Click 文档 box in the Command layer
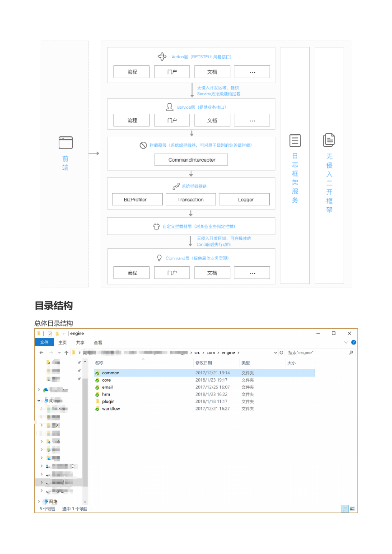 pos(212,273)
